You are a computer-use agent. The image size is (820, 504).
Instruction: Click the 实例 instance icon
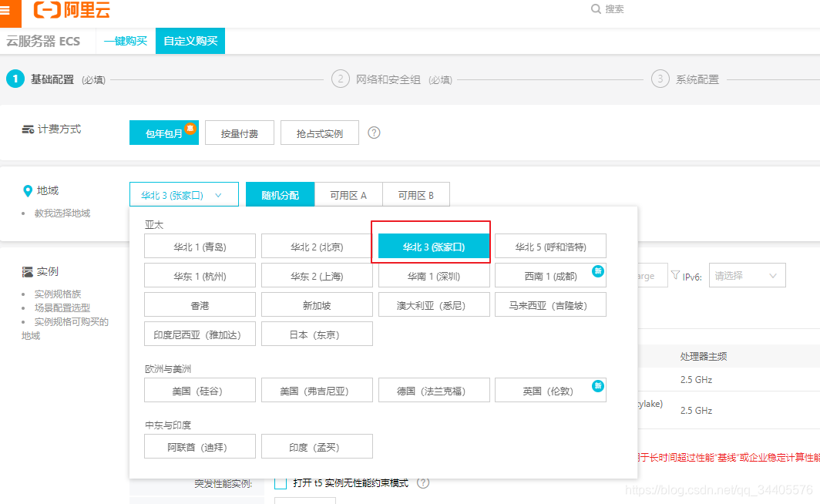[x=27, y=272]
